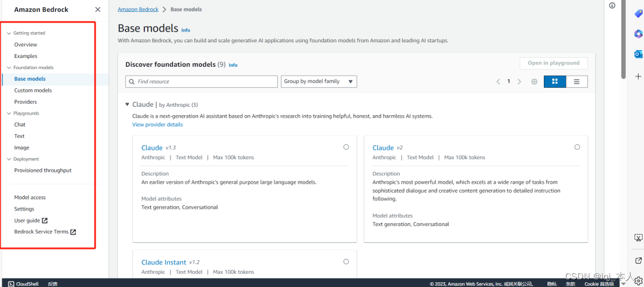
Task: Open the info panel icon at top right
Action: [x=612, y=5]
